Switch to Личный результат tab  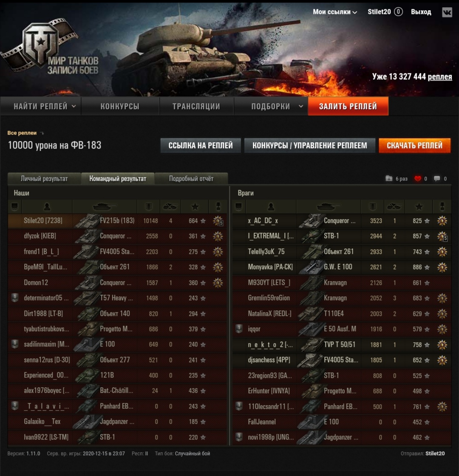[x=44, y=178]
